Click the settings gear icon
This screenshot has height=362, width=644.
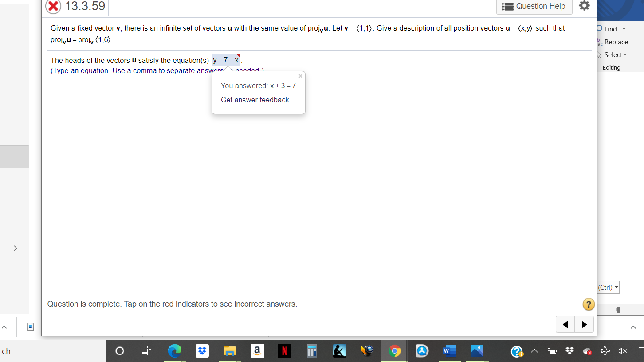[584, 6]
